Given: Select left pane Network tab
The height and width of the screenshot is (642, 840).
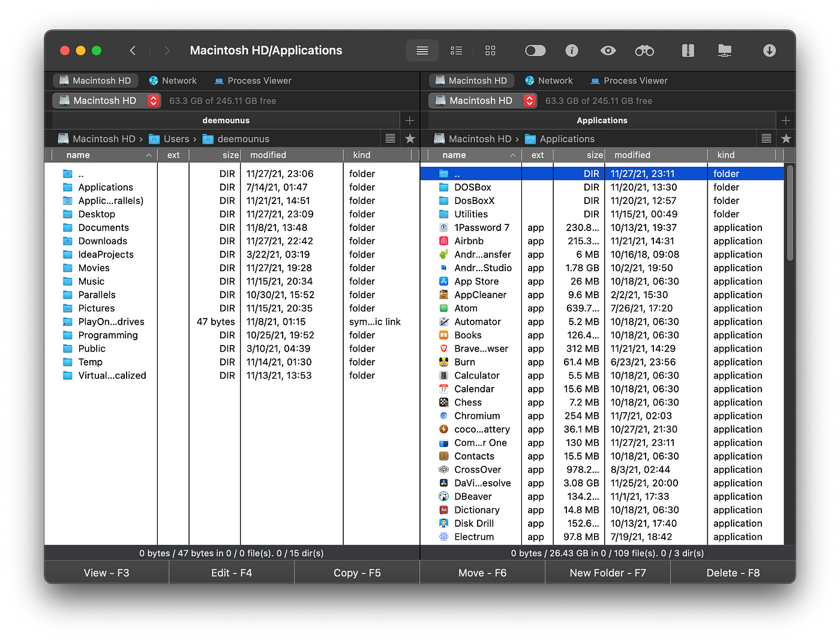Looking at the screenshot, I should (x=173, y=80).
